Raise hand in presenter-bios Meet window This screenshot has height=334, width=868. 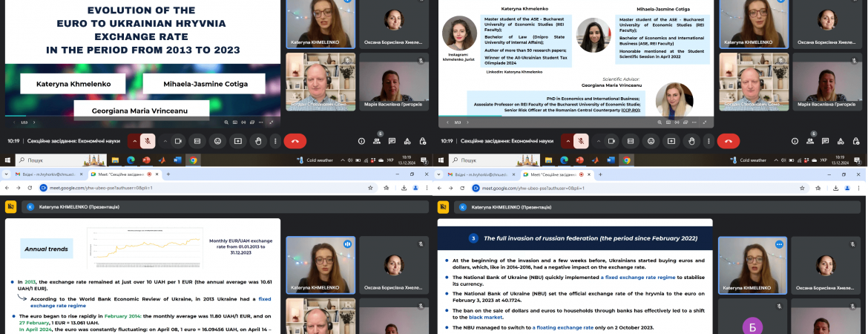691,141
